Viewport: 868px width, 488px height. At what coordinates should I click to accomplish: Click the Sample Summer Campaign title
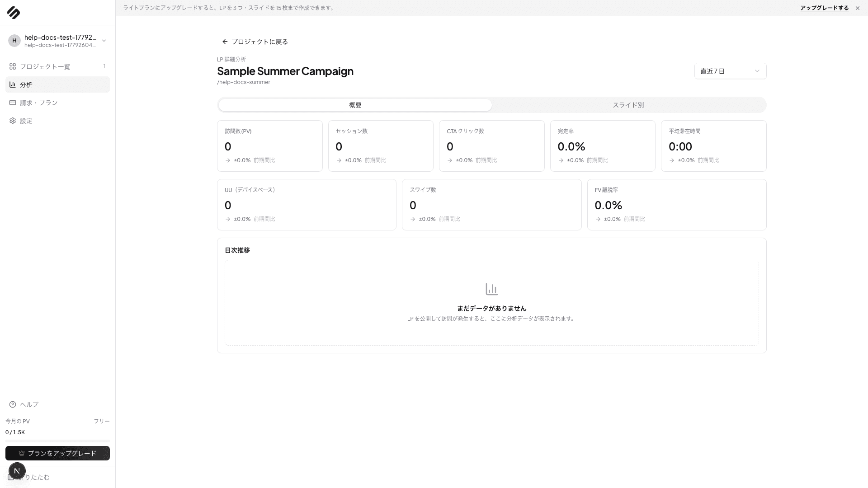(x=285, y=71)
